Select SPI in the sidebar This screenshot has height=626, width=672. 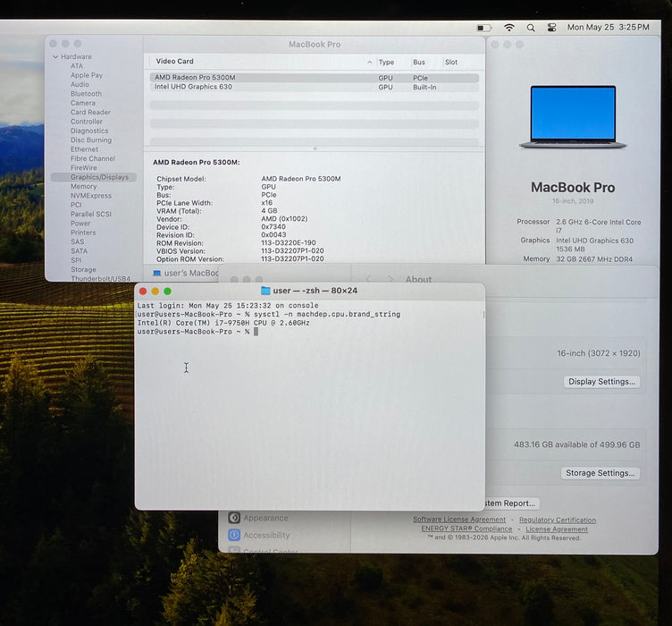(76, 260)
